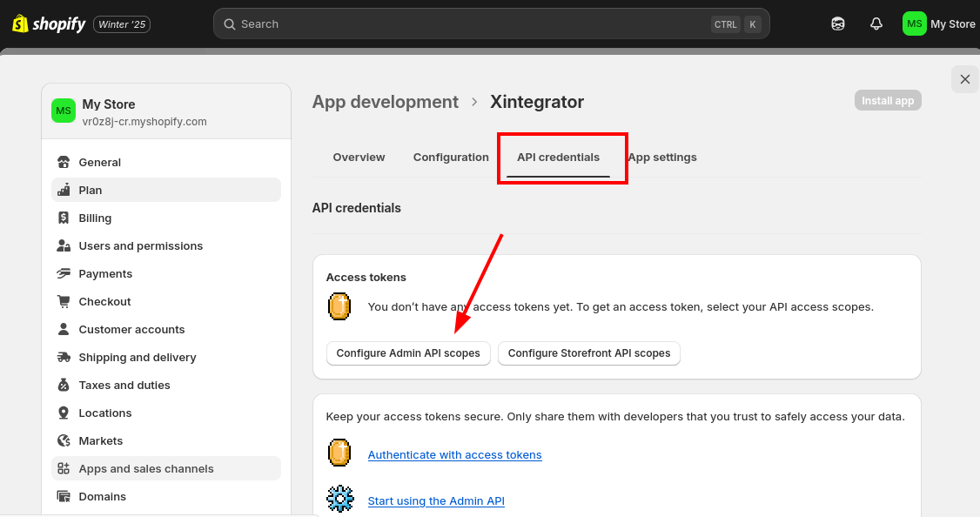The image size is (980, 517).
Task: Switch to the App settings tab
Action: click(x=661, y=157)
